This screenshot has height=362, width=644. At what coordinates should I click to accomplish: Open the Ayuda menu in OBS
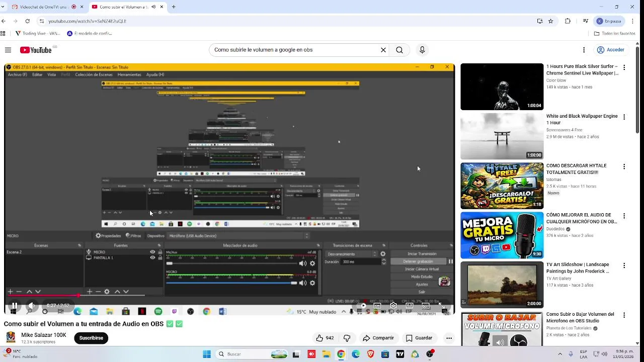point(155,74)
